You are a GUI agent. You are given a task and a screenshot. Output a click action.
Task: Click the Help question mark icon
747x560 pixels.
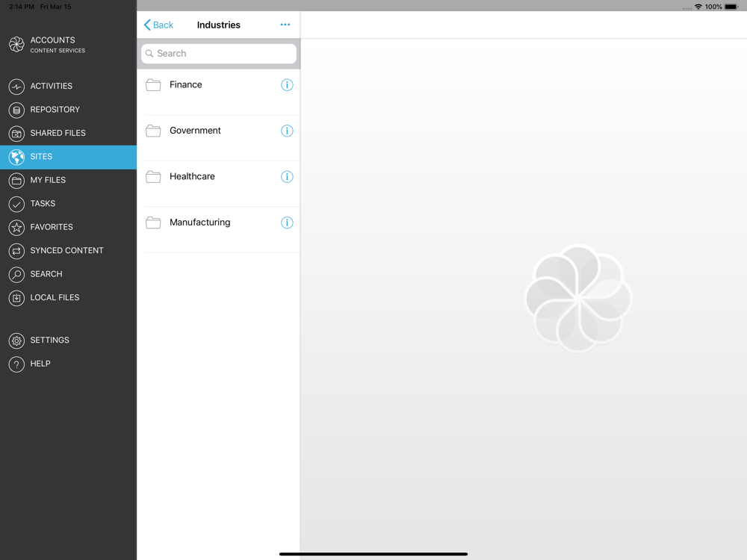pyautogui.click(x=16, y=364)
